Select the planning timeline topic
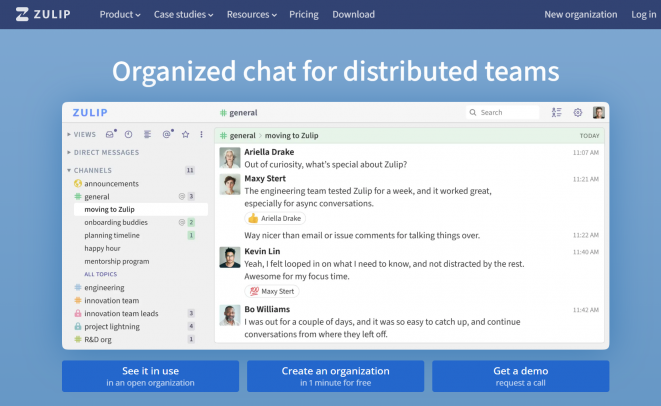The height and width of the screenshot is (406, 661). point(112,235)
